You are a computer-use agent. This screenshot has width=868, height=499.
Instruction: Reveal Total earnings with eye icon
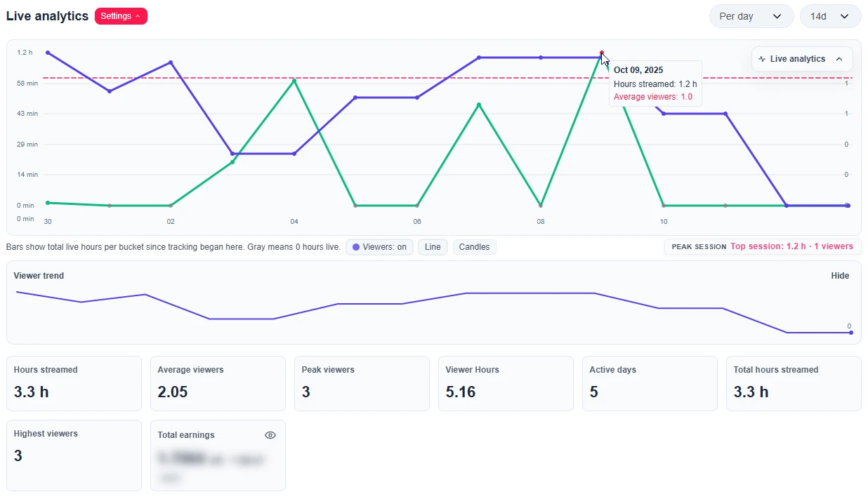[270, 435]
